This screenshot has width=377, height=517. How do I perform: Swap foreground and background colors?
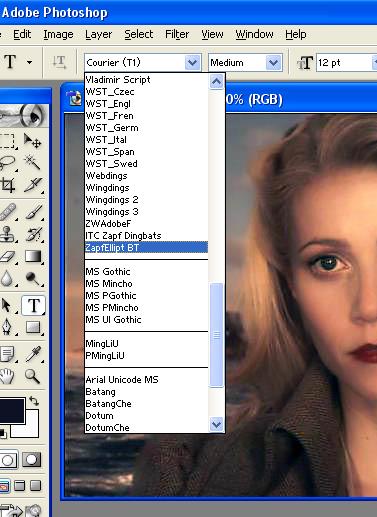click(x=34, y=400)
